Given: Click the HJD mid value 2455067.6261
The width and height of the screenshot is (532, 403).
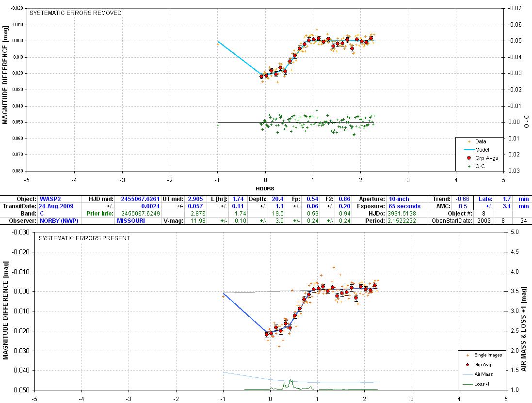Looking at the screenshot, I should [x=140, y=199].
